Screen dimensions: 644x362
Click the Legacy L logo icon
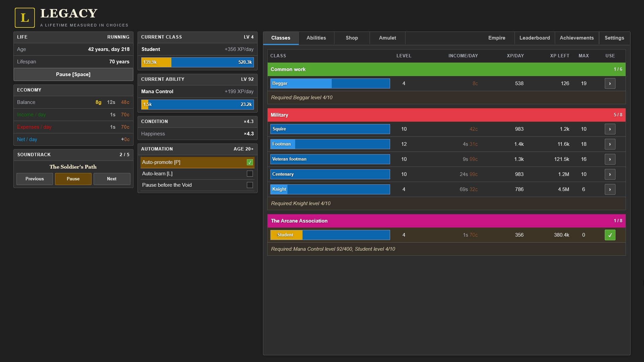(x=25, y=18)
